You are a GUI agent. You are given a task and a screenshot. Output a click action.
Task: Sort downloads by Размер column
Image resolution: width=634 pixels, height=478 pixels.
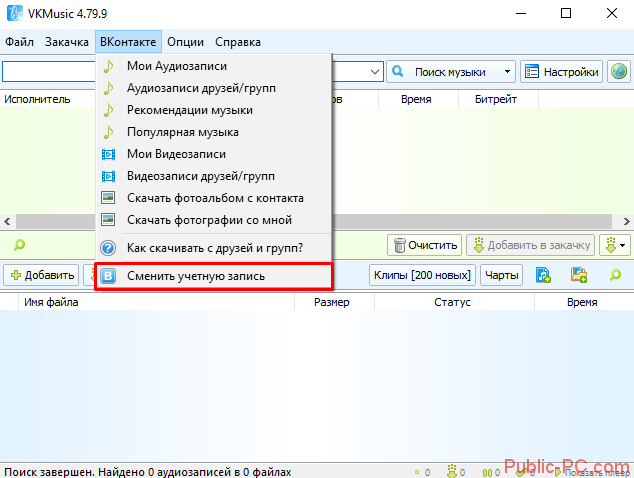pyautogui.click(x=334, y=302)
